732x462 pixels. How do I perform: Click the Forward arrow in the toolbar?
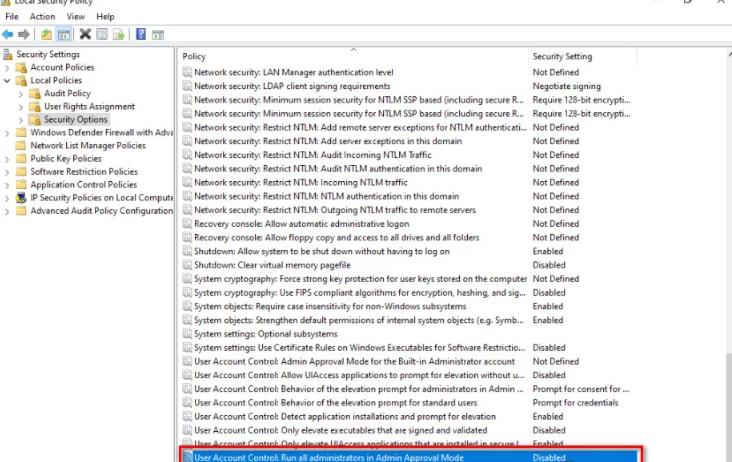pyautogui.click(x=24, y=34)
